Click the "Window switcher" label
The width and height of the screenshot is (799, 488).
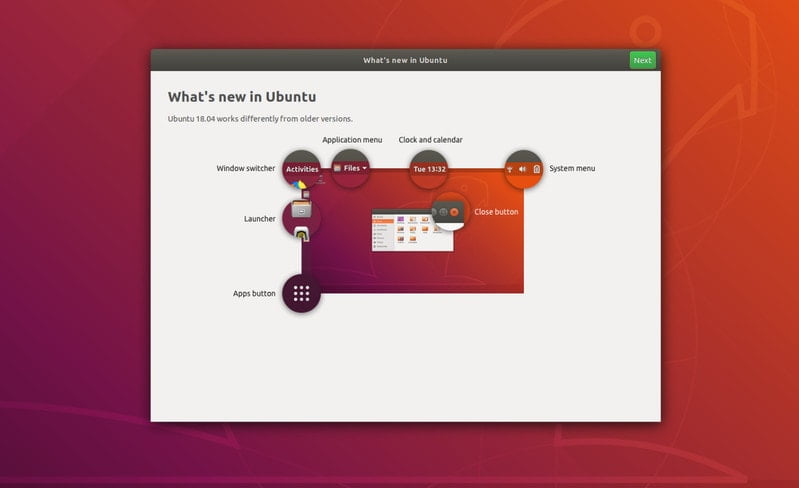click(x=245, y=168)
